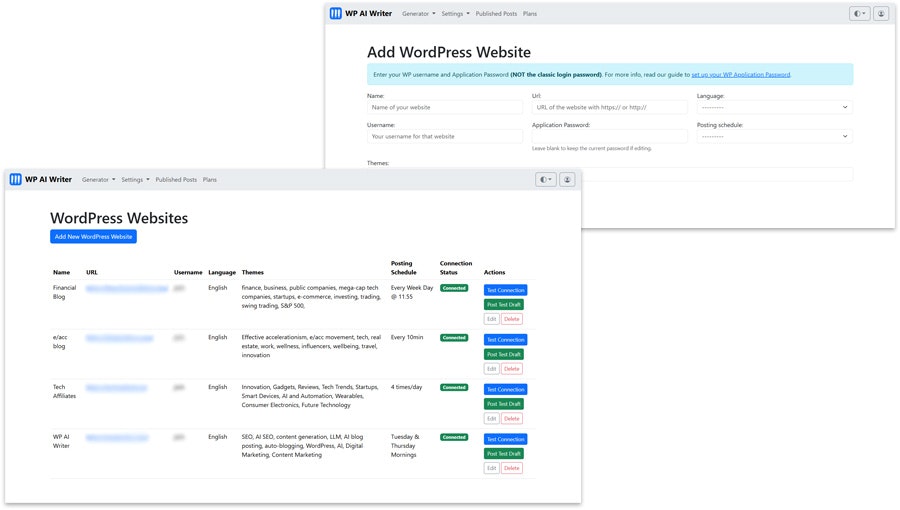
Task: Go to Published Posts in Add Website window
Action: coord(496,14)
